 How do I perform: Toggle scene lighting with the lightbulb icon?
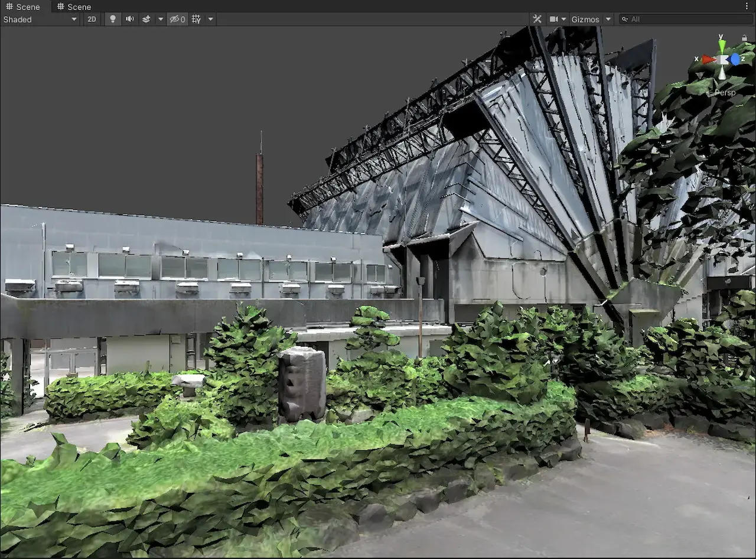tap(113, 19)
